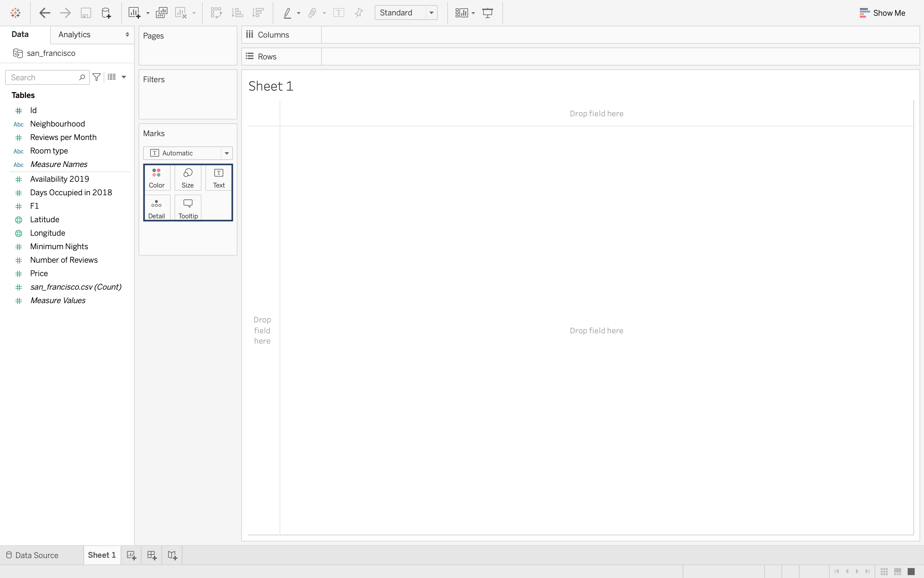Open the Data pane view options arrow
Viewport: 924px width, 578px height.
click(x=124, y=77)
